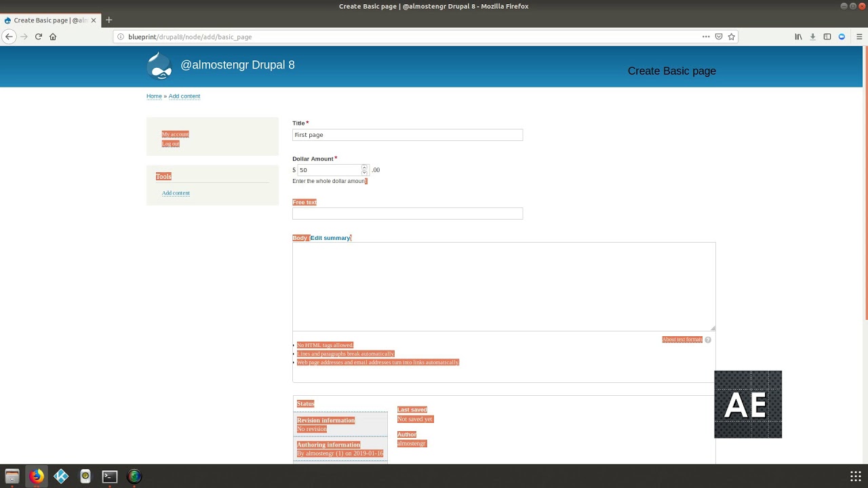Toggle the sidebar icon in toolbar
The width and height of the screenshot is (868, 488).
click(x=827, y=37)
